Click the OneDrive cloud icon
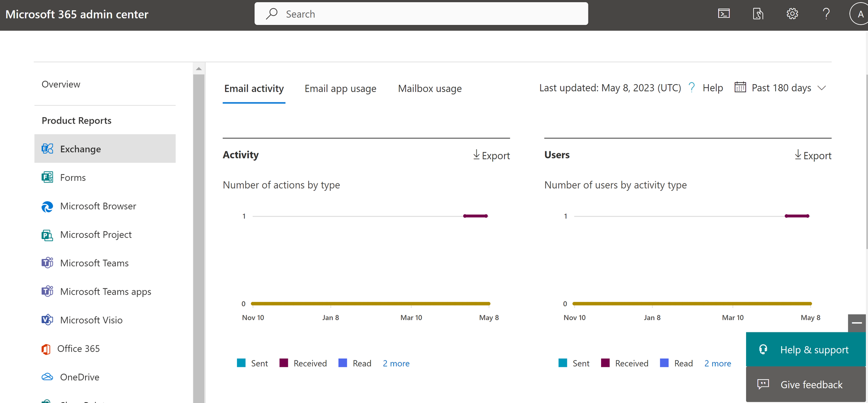 (47, 377)
